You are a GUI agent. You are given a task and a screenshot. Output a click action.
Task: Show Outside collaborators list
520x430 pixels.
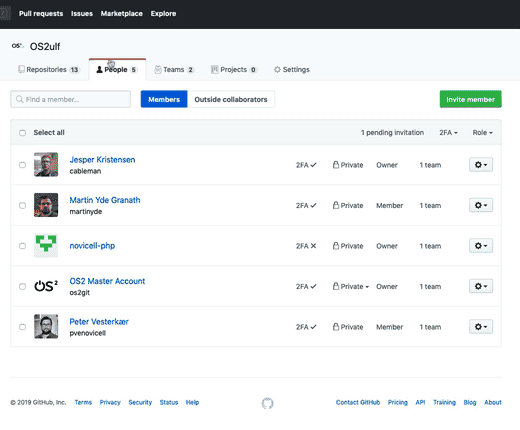point(231,99)
